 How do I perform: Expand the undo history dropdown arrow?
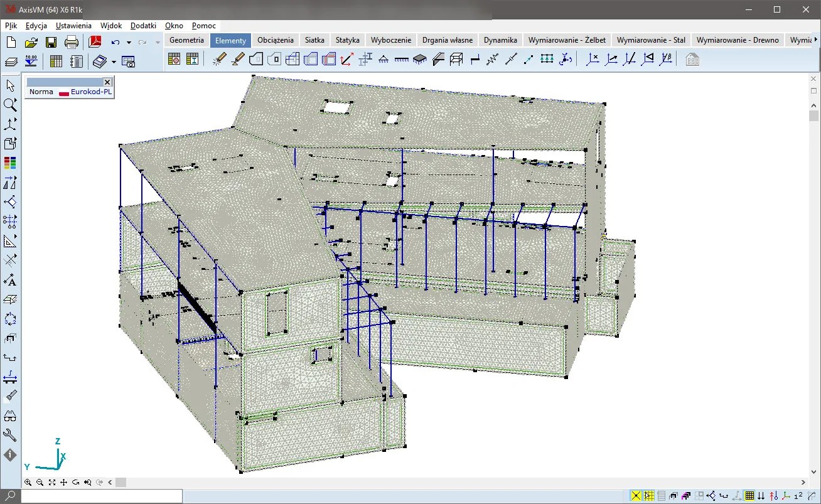point(129,43)
